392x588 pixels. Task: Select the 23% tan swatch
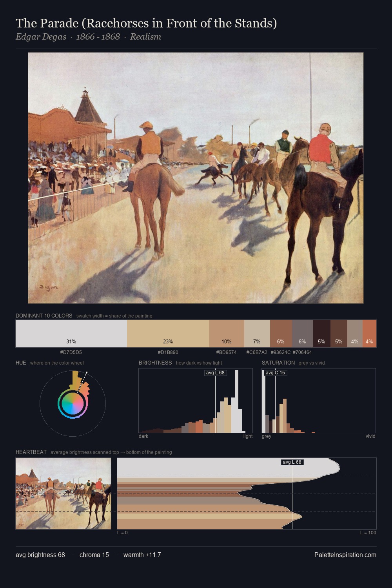pos(168,334)
